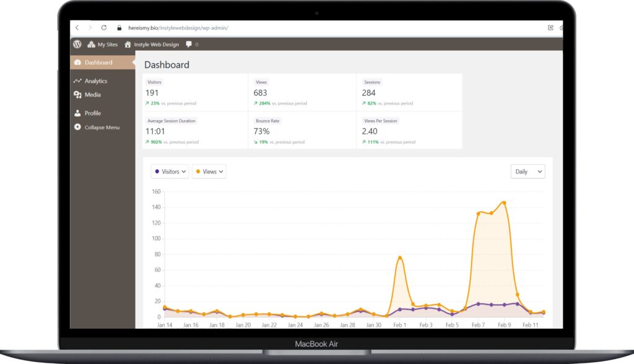634x364 pixels.
Task: Open the Visitors metric dropdown
Action: click(x=170, y=171)
